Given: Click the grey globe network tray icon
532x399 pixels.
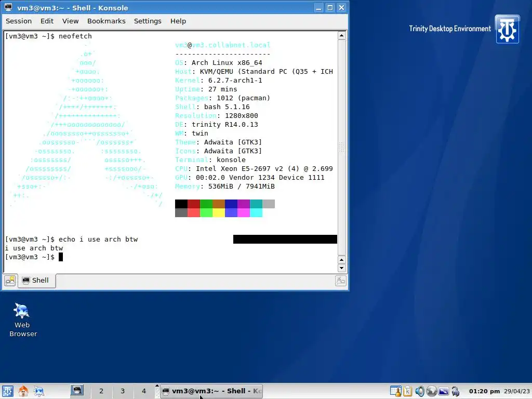Looking at the screenshot, I should click(x=431, y=391).
